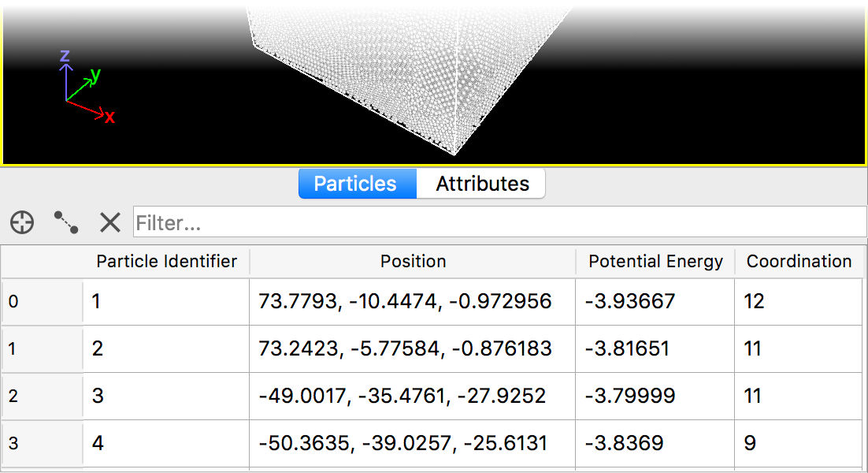Image resolution: width=868 pixels, height=473 pixels.
Task: Select the Particle Identifier column header
Action: click(166, 262)
